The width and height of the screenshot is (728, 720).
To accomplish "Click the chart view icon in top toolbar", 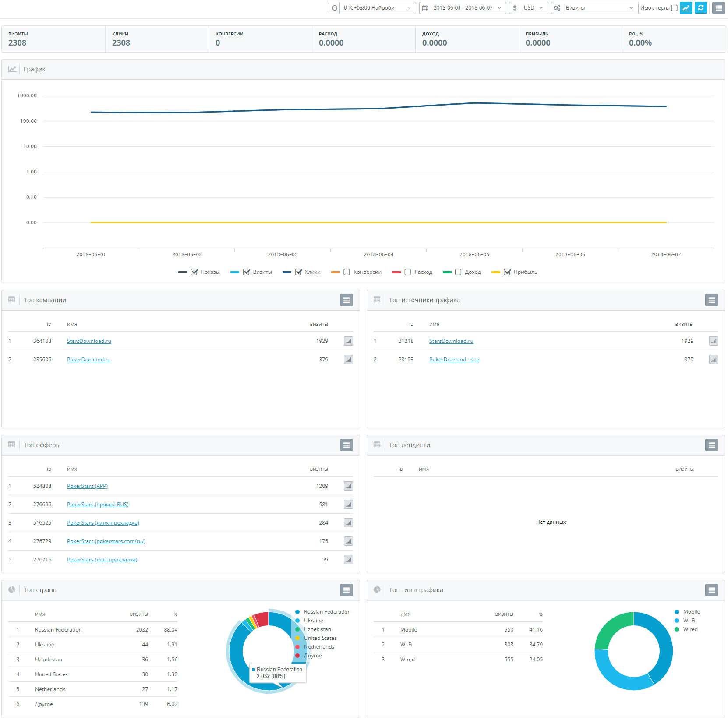I will click(x=686, y=8).
